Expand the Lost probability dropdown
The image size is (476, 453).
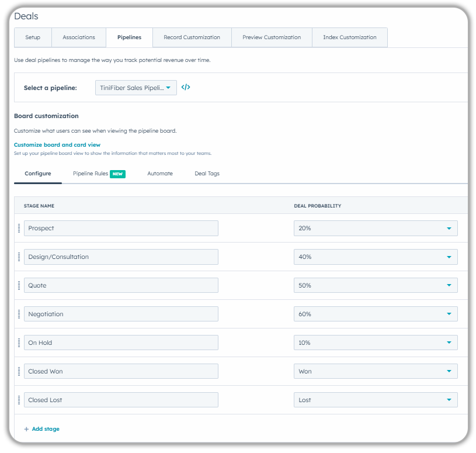375,400
